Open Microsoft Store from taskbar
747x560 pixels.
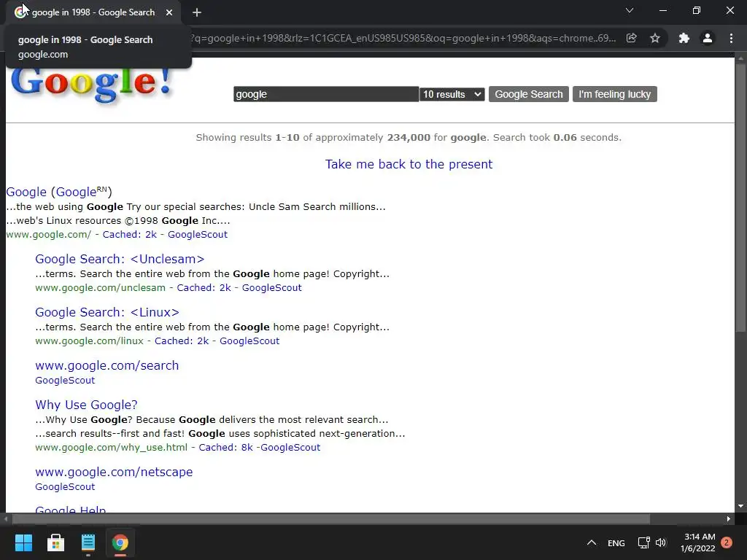(x=55, y=542)
